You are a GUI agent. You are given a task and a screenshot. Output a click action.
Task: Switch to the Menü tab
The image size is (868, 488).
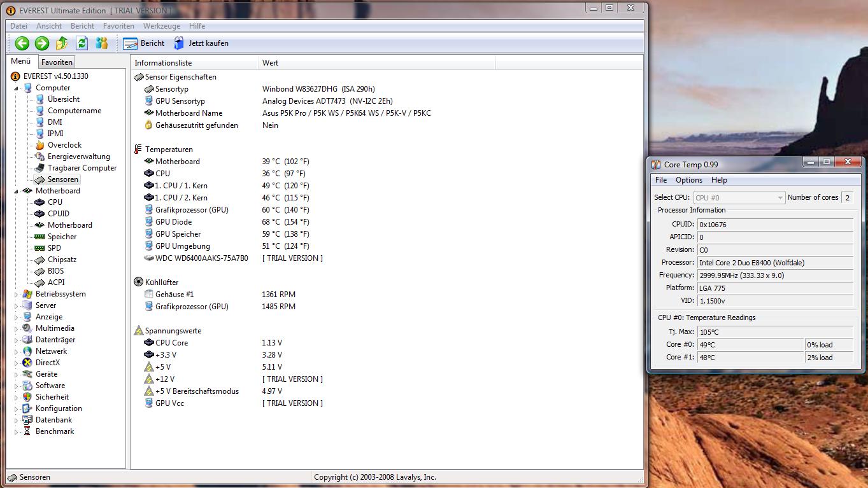21,61
